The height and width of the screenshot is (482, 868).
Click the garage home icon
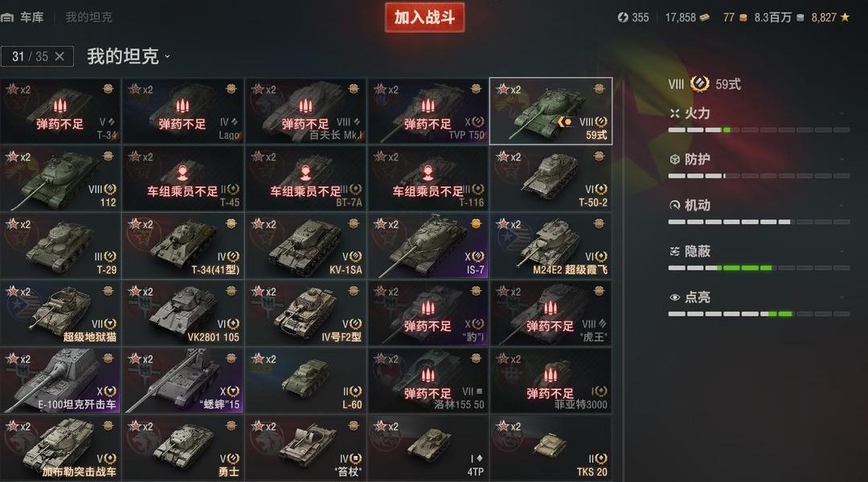pyautogui.click(x=7, y=18)
